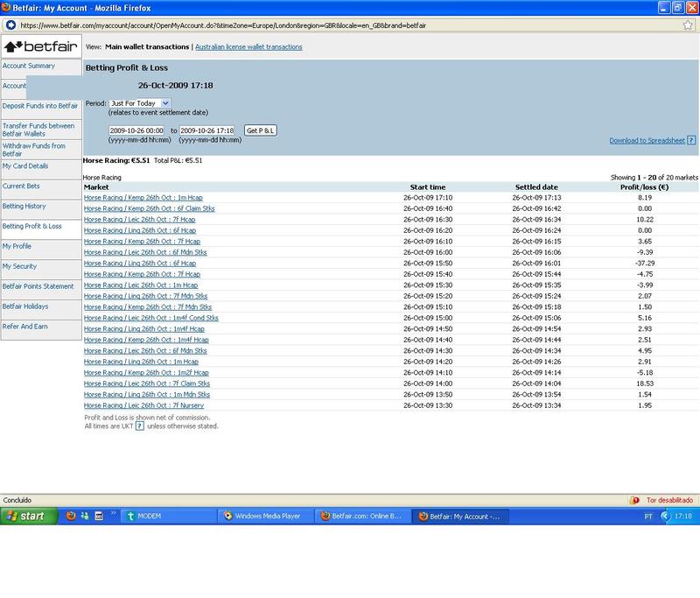This screenshot has height=598, width=700.
Task: Open Kemp 26th Oct : 6f Claim Stks market
Action: coord(149,208)
